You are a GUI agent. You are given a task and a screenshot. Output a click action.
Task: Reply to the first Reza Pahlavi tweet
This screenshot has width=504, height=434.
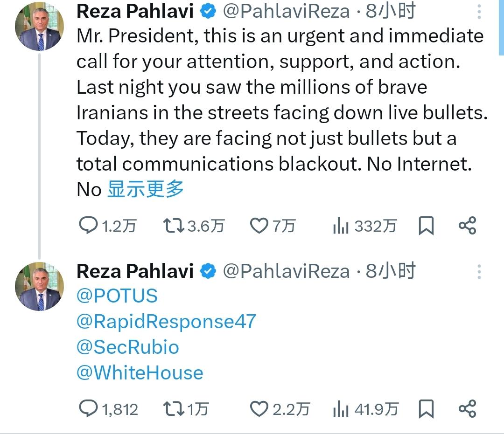[88, 226]
